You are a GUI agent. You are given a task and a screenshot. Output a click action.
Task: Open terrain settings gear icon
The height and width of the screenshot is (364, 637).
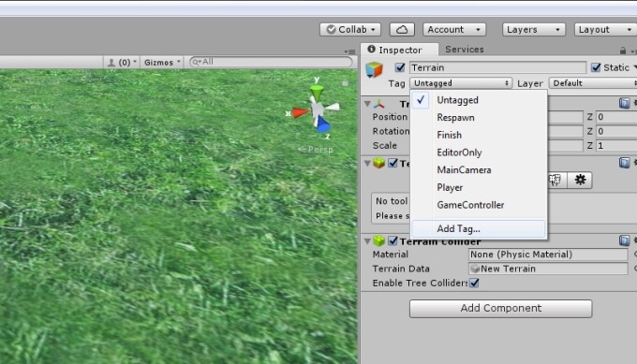[x=580, y=180]
